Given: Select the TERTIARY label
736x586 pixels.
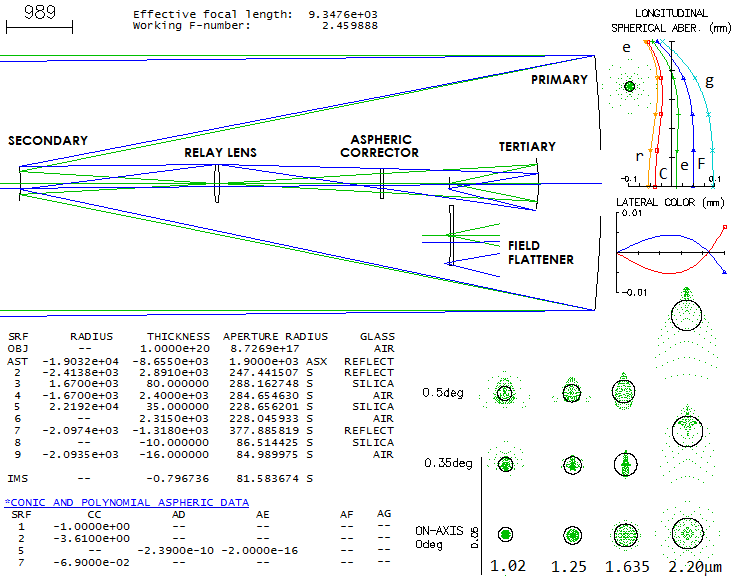Looking at the screenshot, I should pyautogui.click(x=527, y=147).
